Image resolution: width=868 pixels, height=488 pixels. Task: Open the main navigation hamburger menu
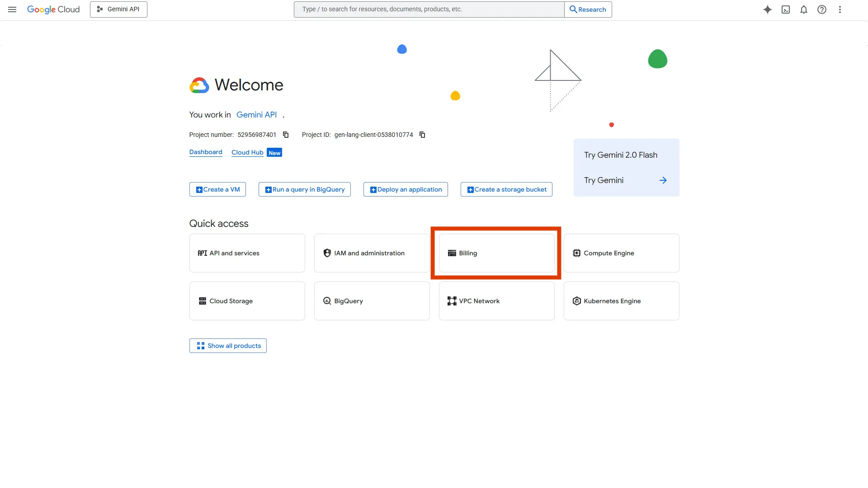point(12,9)
